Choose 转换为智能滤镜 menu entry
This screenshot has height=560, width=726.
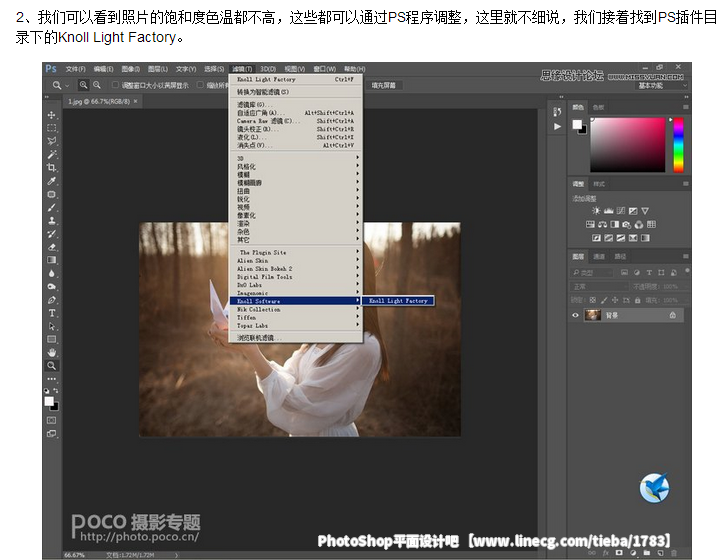pos(296,92)
